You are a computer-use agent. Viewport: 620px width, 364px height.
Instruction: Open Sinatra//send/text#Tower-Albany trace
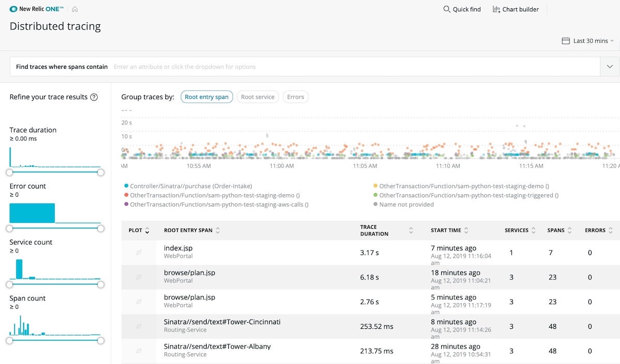(x=217, y=346)
